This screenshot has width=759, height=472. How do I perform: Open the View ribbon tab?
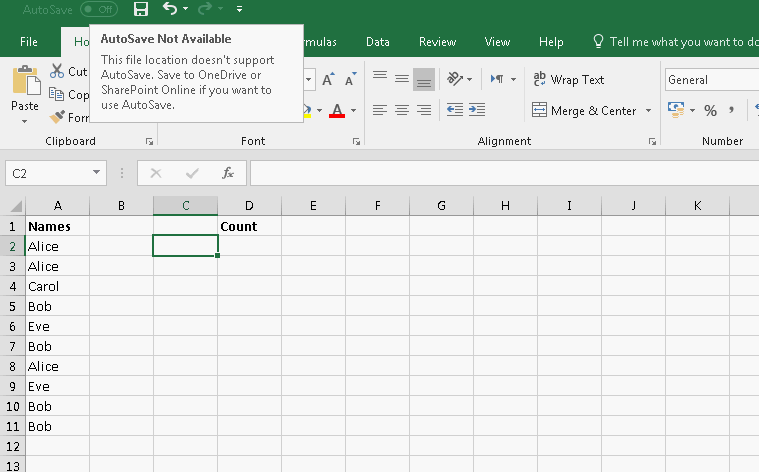497,42
